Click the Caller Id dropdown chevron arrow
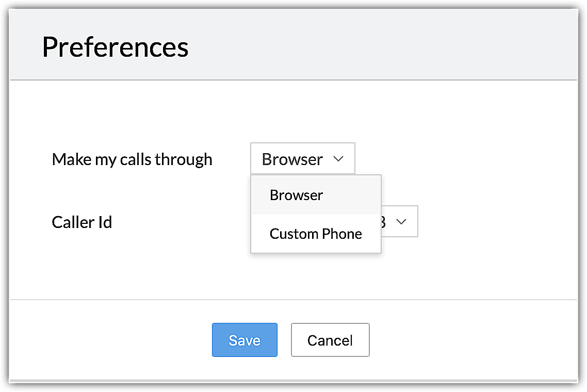The height and width of the screenshot is (392, 587). tap(401, 221)
